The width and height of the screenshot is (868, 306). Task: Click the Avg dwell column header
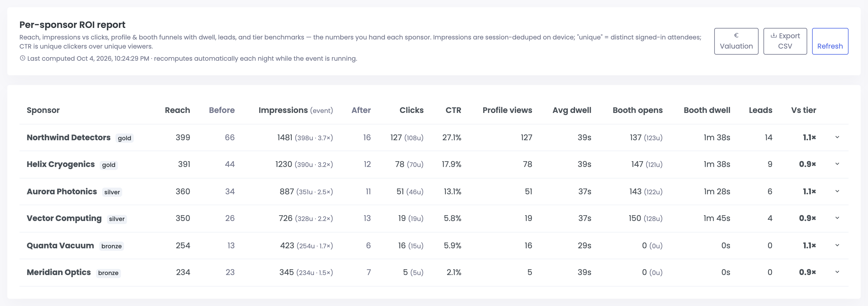(572, 110)
